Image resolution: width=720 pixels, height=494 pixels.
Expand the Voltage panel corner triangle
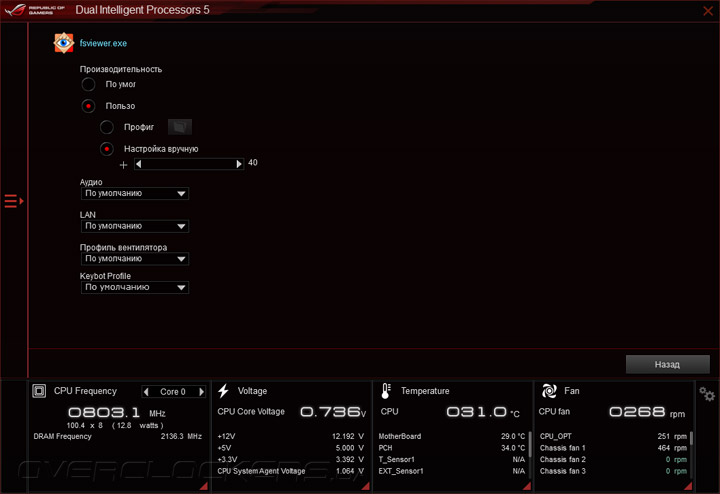[366, 486]
